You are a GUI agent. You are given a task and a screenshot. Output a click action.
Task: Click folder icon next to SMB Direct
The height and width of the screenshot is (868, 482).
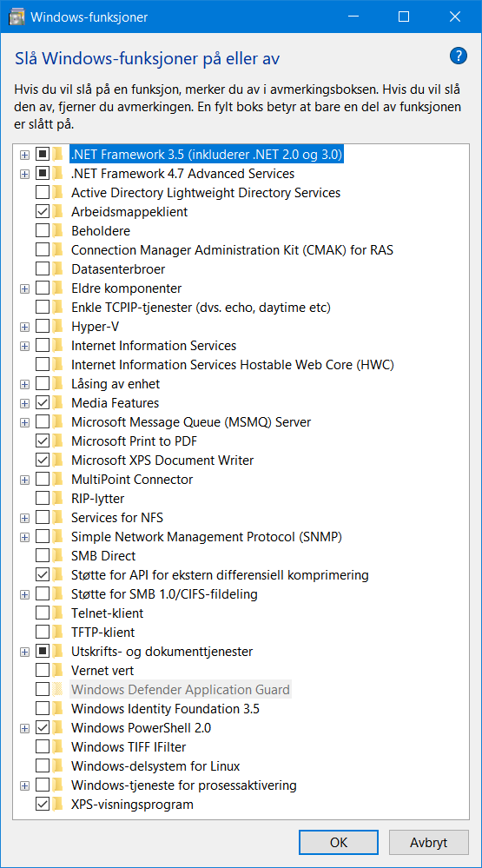click(57, 556)
